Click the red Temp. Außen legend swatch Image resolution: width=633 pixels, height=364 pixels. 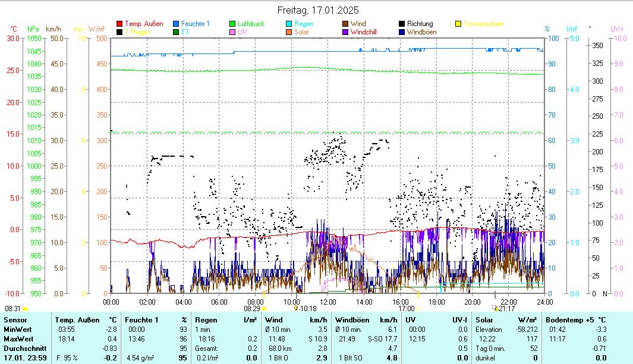click(119, 24)
